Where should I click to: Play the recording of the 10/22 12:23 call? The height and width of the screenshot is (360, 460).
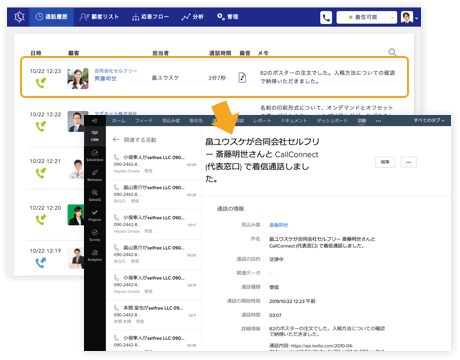242,77
